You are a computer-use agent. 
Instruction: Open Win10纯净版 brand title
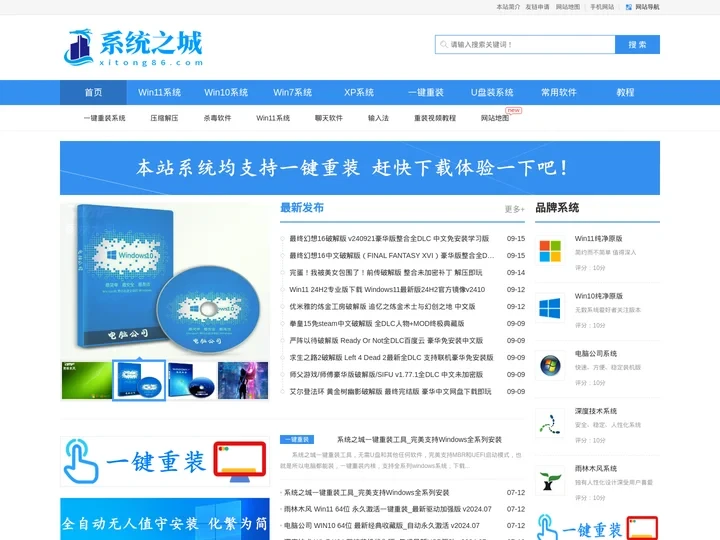tap(598, 296)
